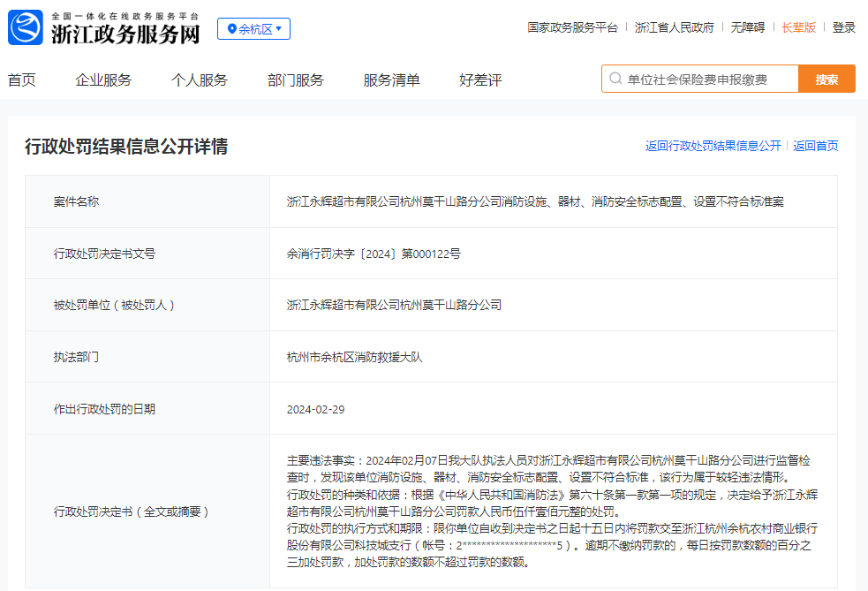
Task: Click the punished unit value 浙江永辉超市有限公司杭州莫干山路分公司
Action: coord(394,305)
